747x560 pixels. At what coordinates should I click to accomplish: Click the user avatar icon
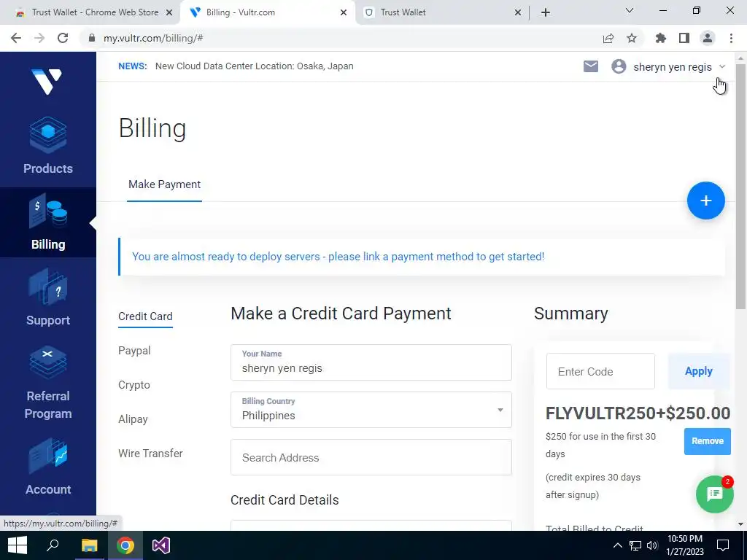click(x=619, y=66)
